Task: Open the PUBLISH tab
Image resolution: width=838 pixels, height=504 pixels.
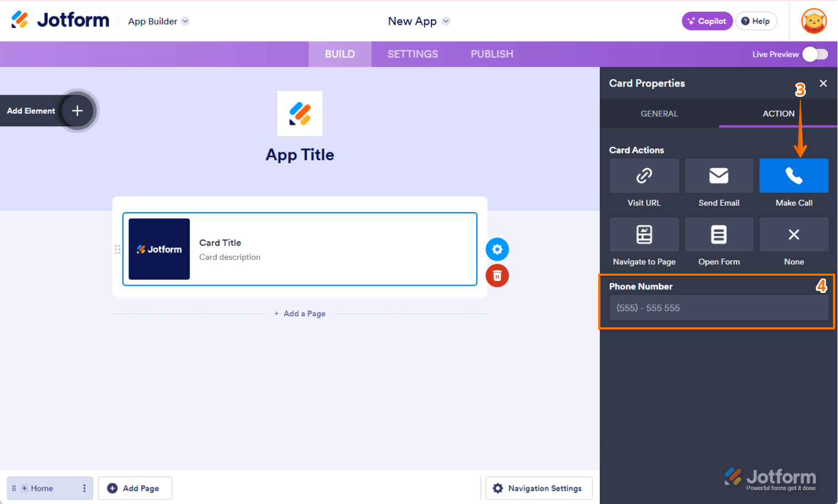Action: point(492,54)
